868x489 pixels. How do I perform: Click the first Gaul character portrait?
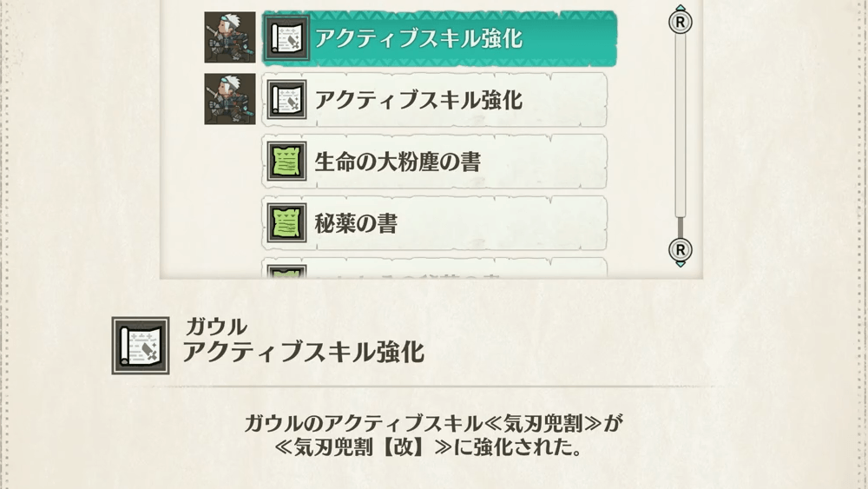coord(230,37)
